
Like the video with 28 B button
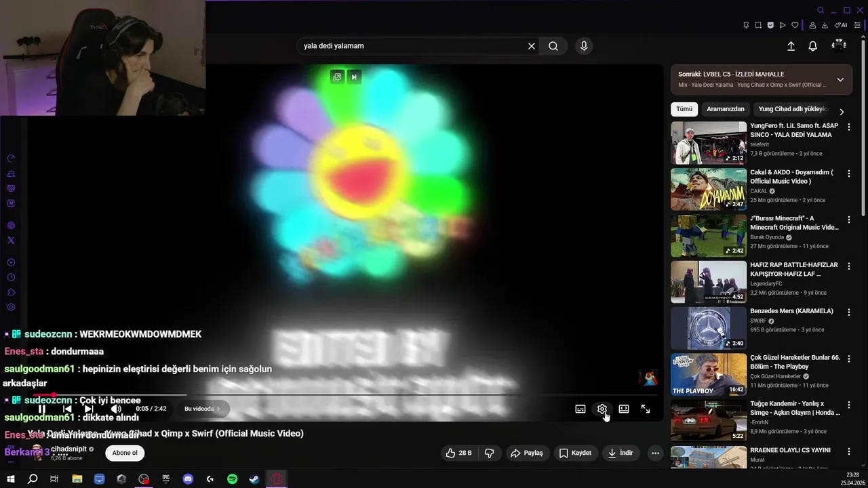[x=458, y=453]
